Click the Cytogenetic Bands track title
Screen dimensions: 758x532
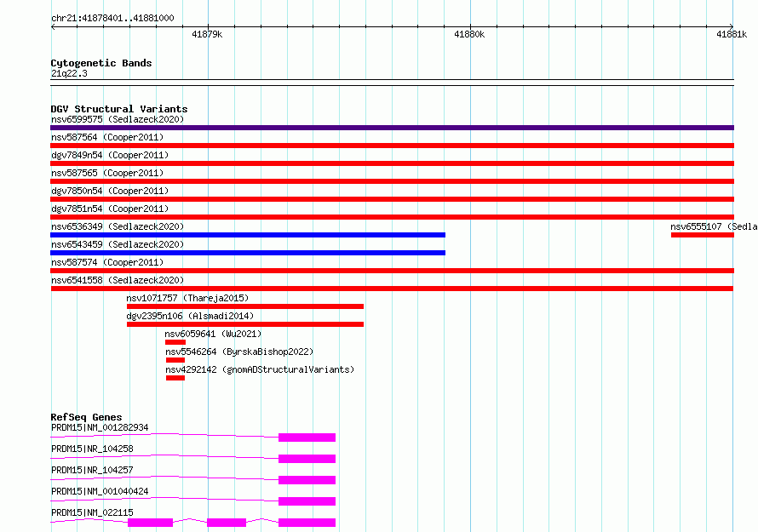coord(101,63)
